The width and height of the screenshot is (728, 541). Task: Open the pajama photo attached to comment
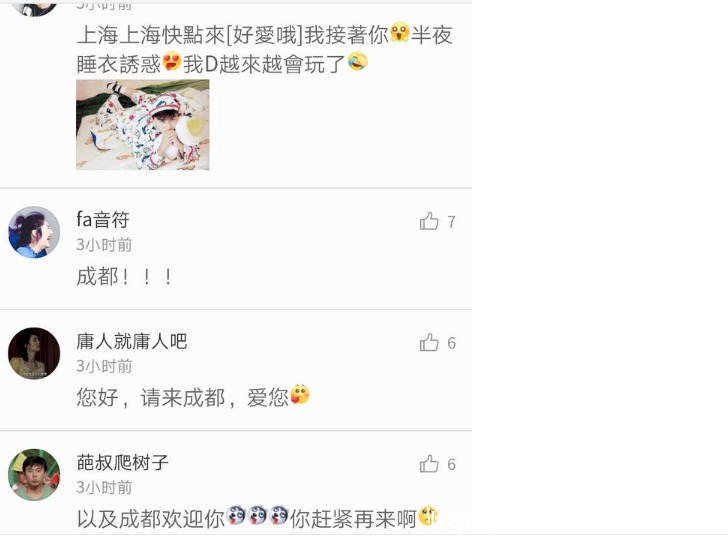coord(143,124)
